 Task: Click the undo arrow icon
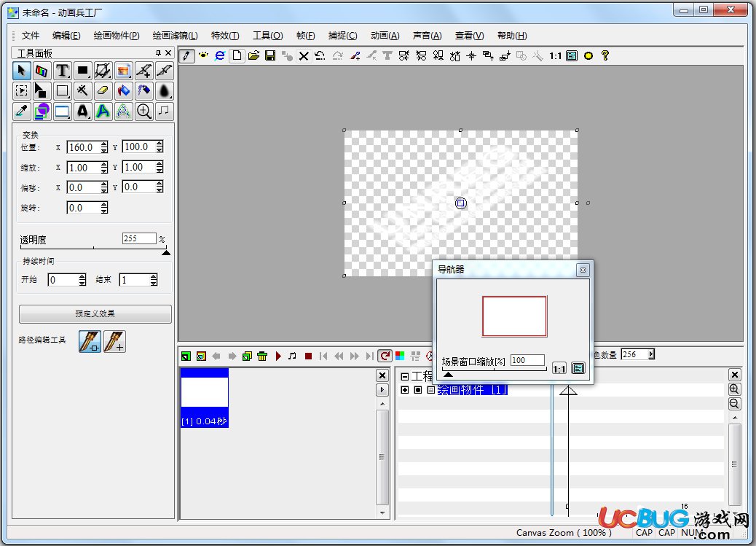click(320, 56)
